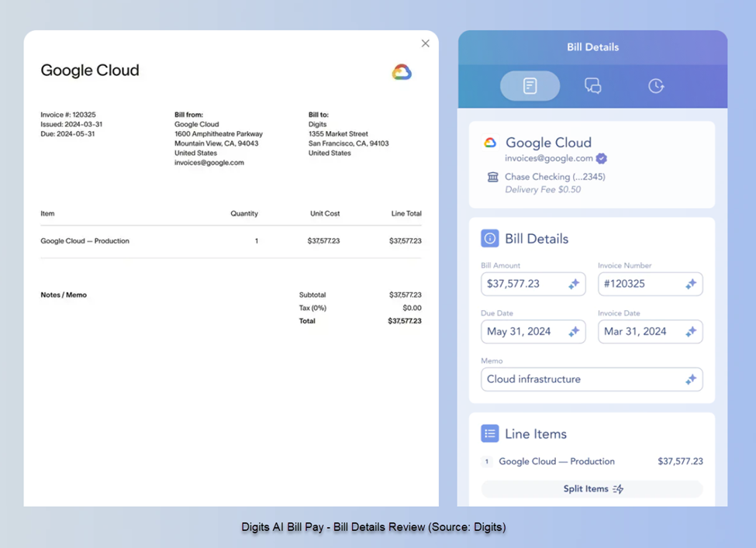Click the Google Cloud title on the invoice
The height and width of the screenshot is (548, 756).
point(90,71)
